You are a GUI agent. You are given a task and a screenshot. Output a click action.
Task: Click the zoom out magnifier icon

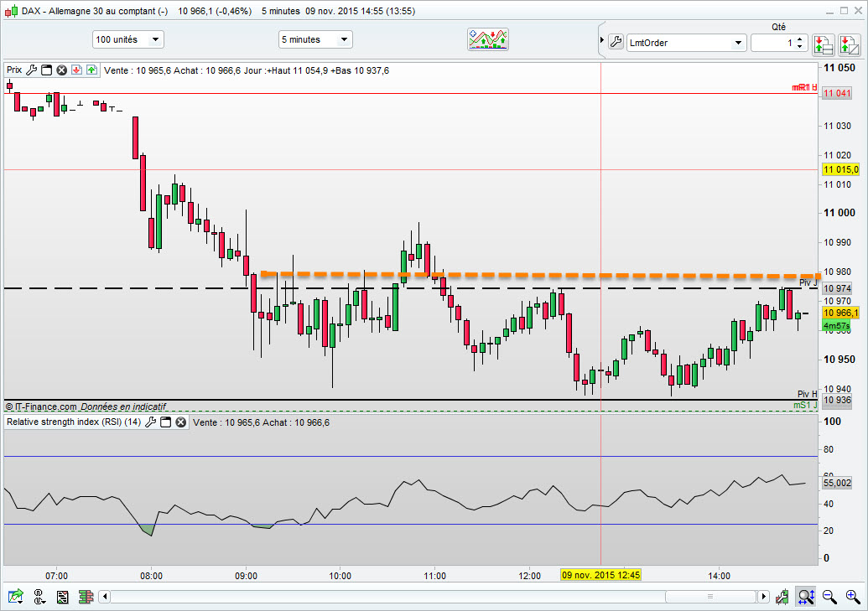[x=829, y=596]
